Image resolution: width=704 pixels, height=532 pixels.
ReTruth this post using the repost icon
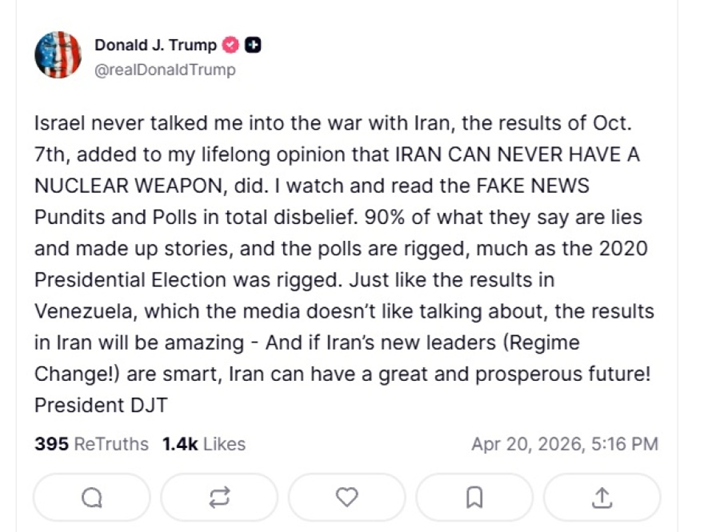pos(220,497)
